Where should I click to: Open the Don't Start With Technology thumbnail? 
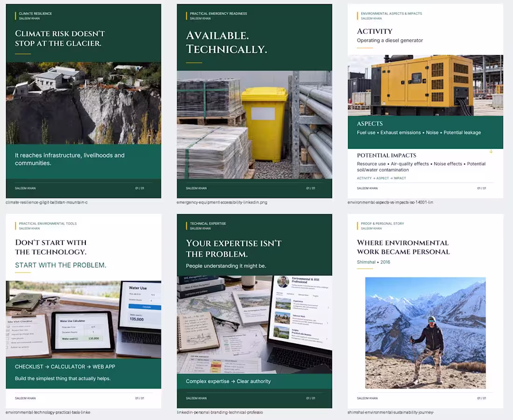83,311
